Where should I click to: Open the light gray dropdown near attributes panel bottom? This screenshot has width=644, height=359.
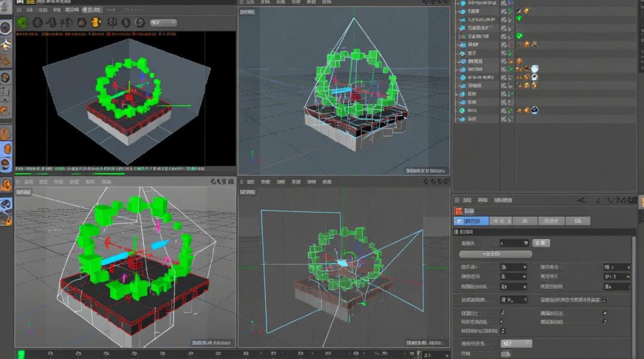tap(516, 344)
